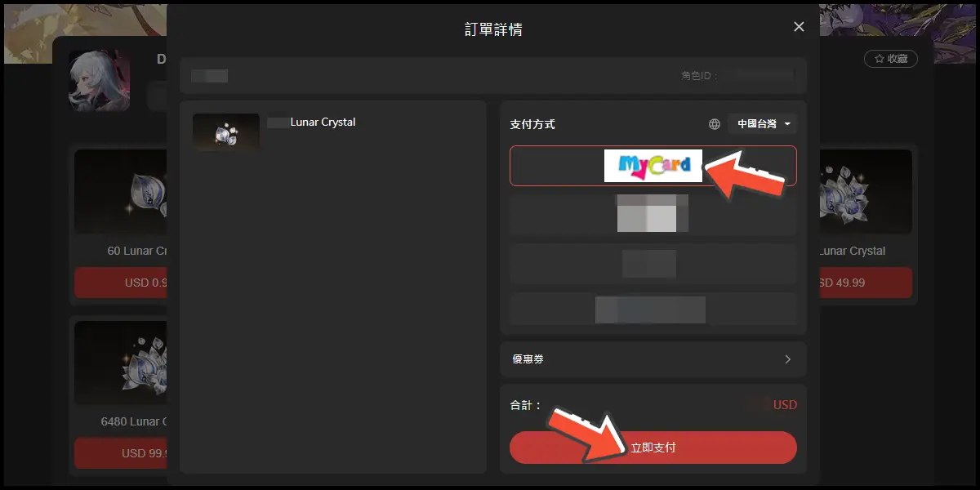
Task: Click the 6480 Lunar Crystal pack image
Action: click(x=122, y=362)
